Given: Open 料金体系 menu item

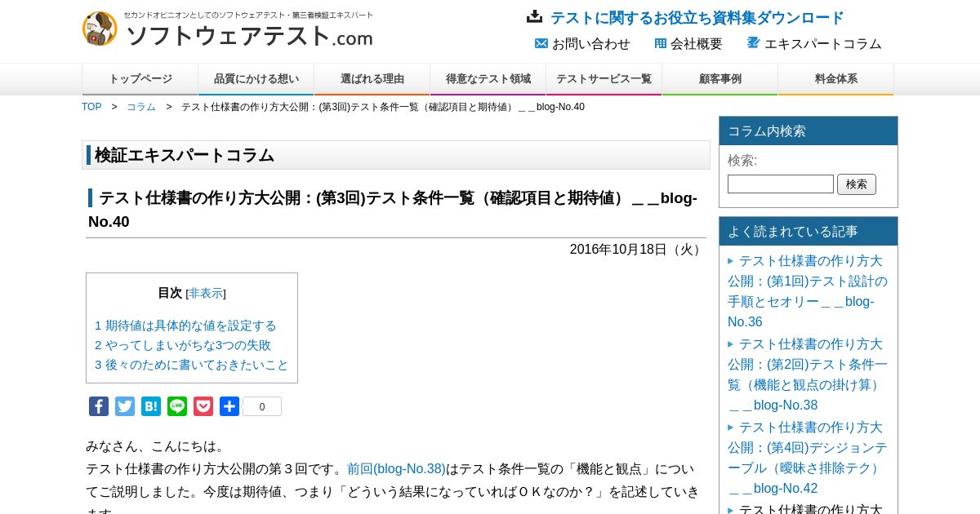Looking at the screenshot, I should [x=836, y=79].
